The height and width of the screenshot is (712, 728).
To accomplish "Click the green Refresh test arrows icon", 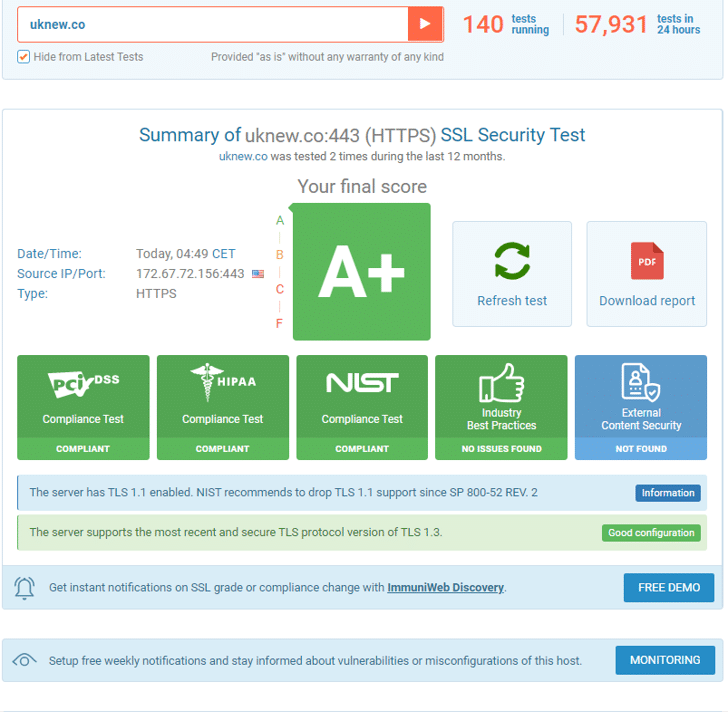I will 512,261.
